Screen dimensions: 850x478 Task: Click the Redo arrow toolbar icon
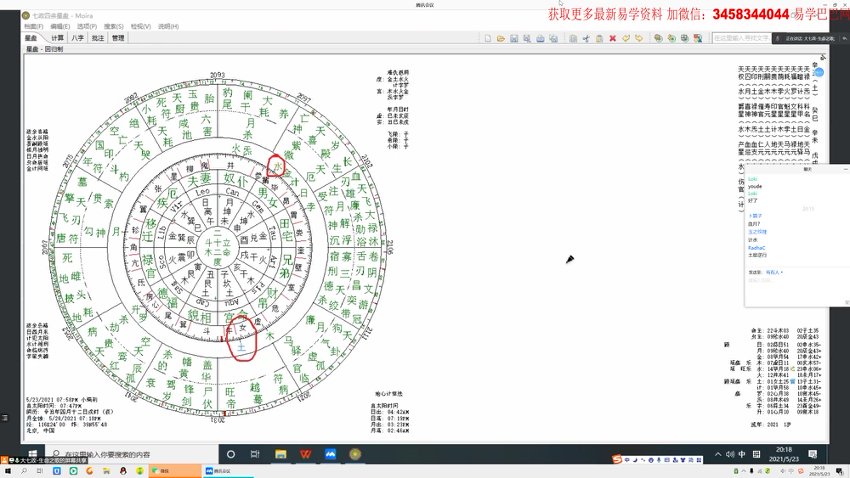(x=639, y=38)
